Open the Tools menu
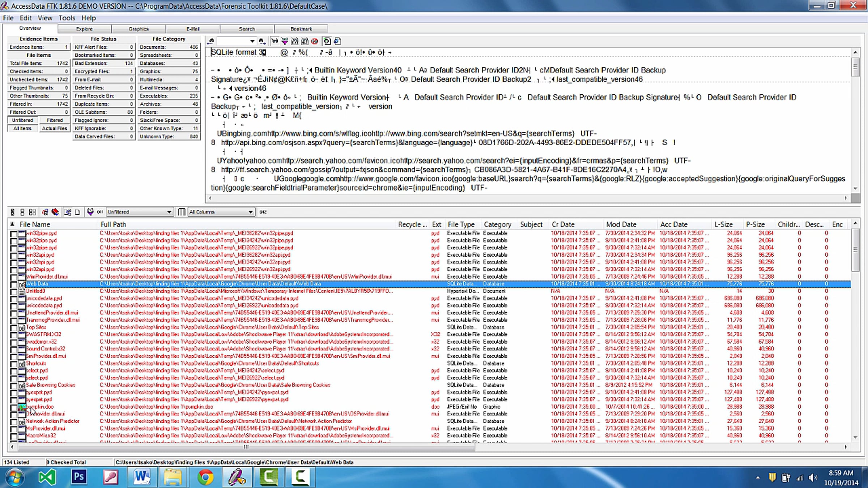Viewport: 868px width, 488px height. tap(67, 18)
